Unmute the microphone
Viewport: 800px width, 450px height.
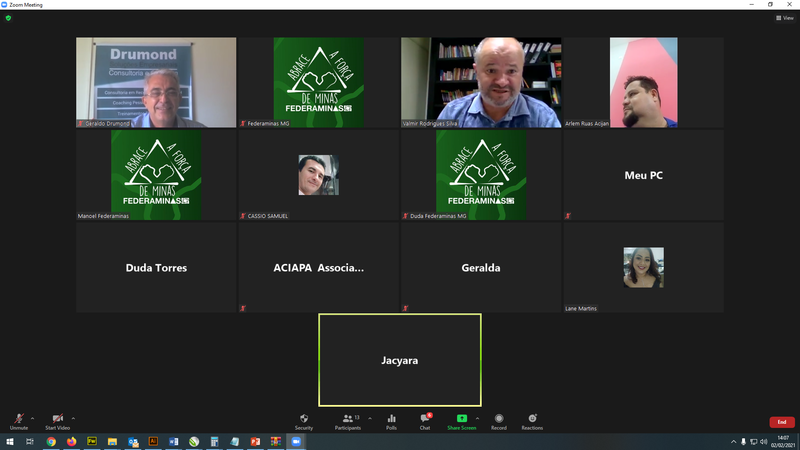pos(18,420)
